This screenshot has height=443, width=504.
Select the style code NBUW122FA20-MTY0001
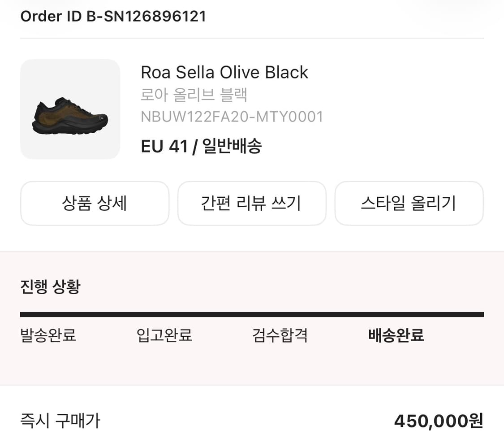click(x=233, y=116)
